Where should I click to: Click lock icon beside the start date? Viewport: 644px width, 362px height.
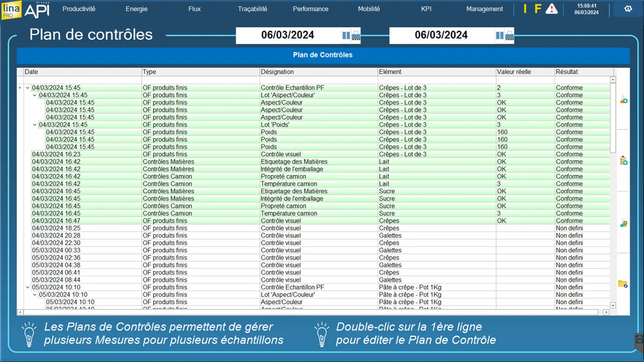click(x=356, y=36)
